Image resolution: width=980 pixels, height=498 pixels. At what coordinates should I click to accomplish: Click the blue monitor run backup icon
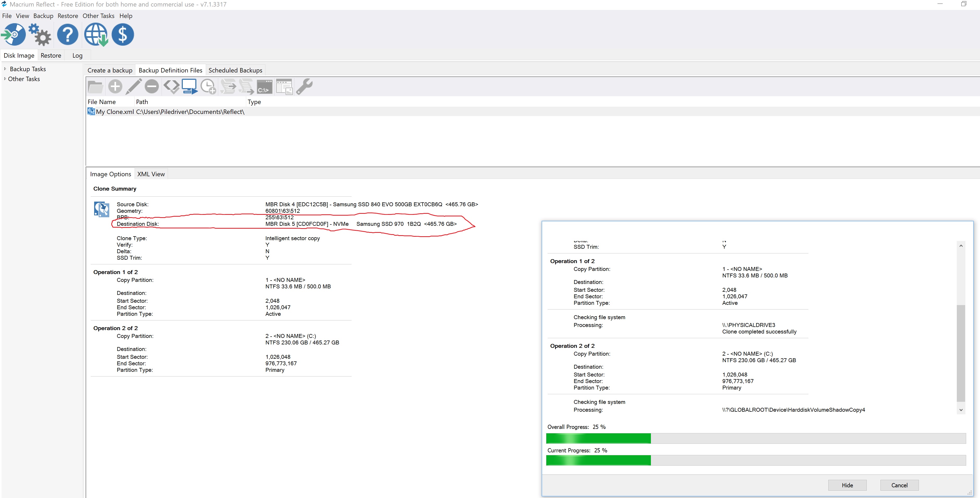(190, 86)
